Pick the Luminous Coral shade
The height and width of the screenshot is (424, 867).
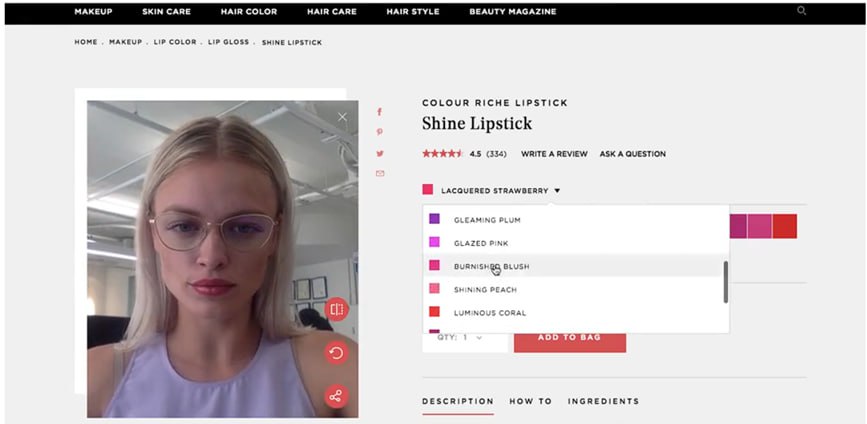point(573,313)
